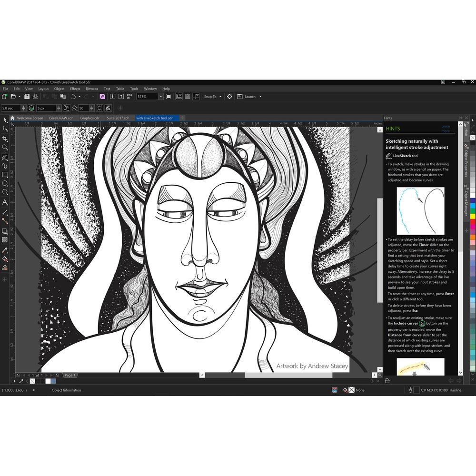476x476 pixels.
Task: Switch to the Graphics.cdr tab
Action: point(90,118)
